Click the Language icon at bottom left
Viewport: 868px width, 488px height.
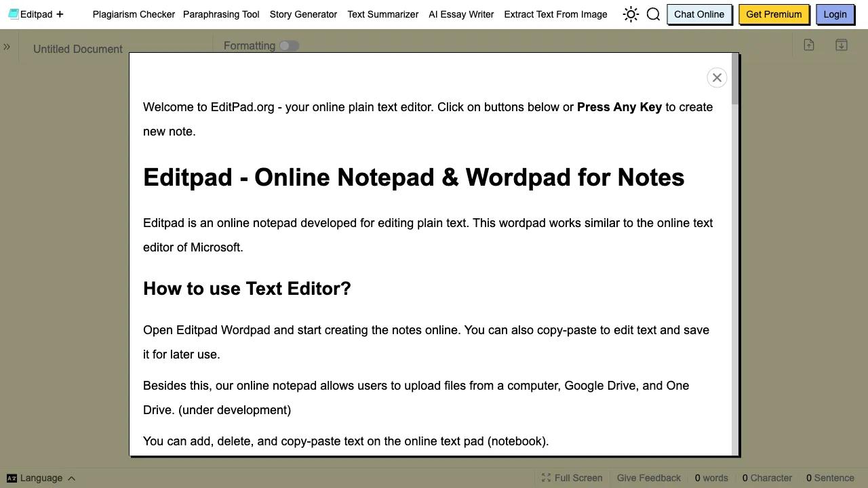click(x=12, y=478)
